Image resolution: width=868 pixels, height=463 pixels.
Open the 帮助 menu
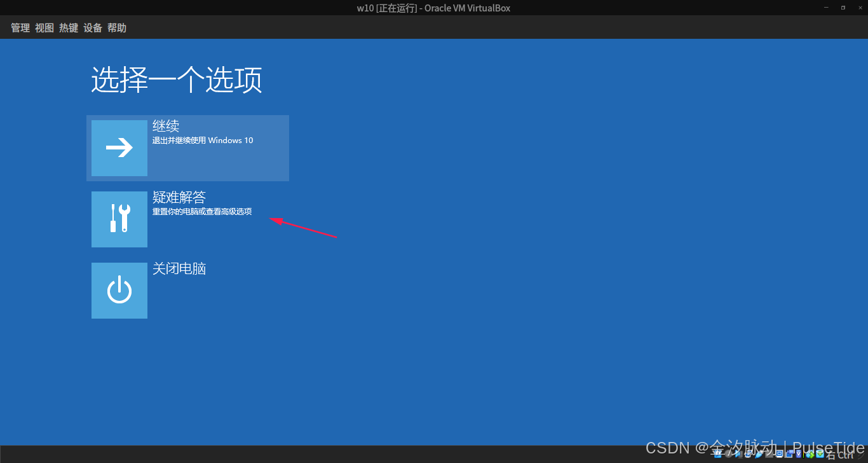tap(117, 28)
